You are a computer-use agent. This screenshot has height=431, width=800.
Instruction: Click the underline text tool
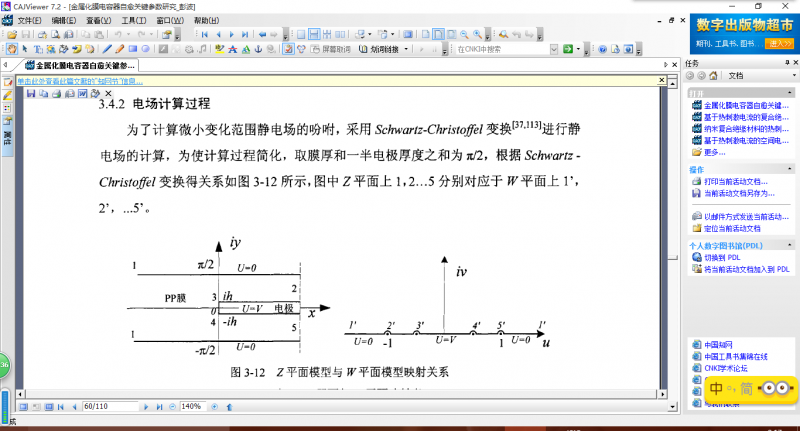[x=245, y=49]
